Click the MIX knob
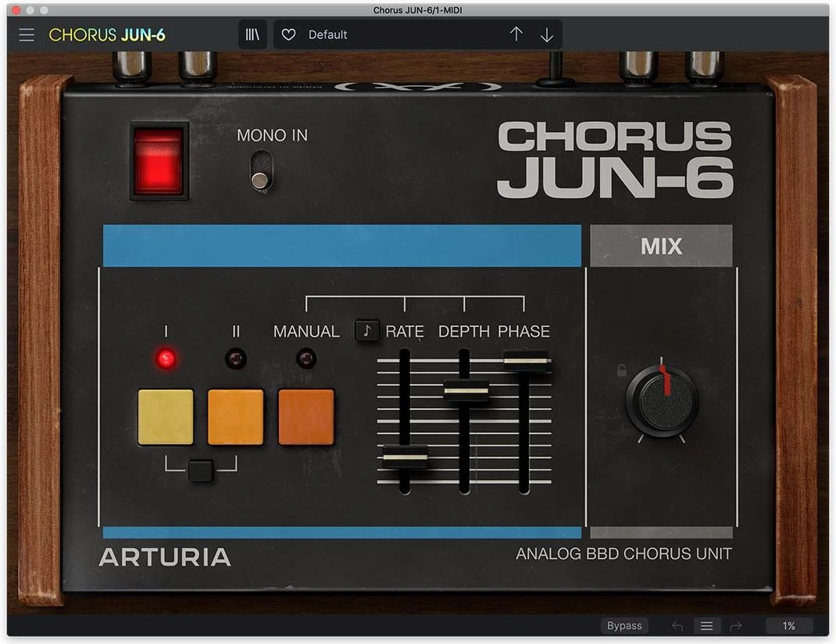Image resolution: width=836 pixels, height=644 pixels. pos(662,400)
